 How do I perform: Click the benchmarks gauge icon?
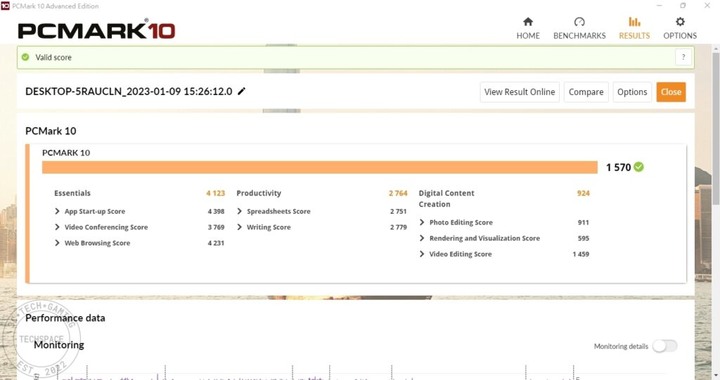point(579,22)
